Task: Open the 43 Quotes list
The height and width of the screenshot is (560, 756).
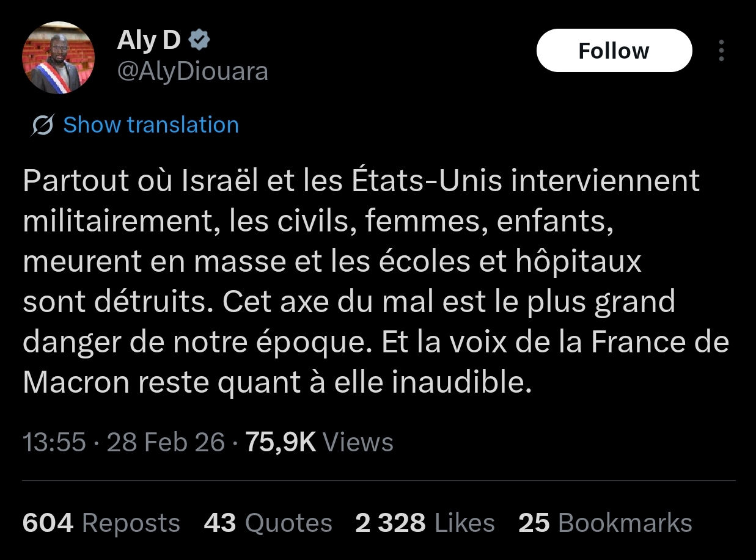Action: point(268,523)
